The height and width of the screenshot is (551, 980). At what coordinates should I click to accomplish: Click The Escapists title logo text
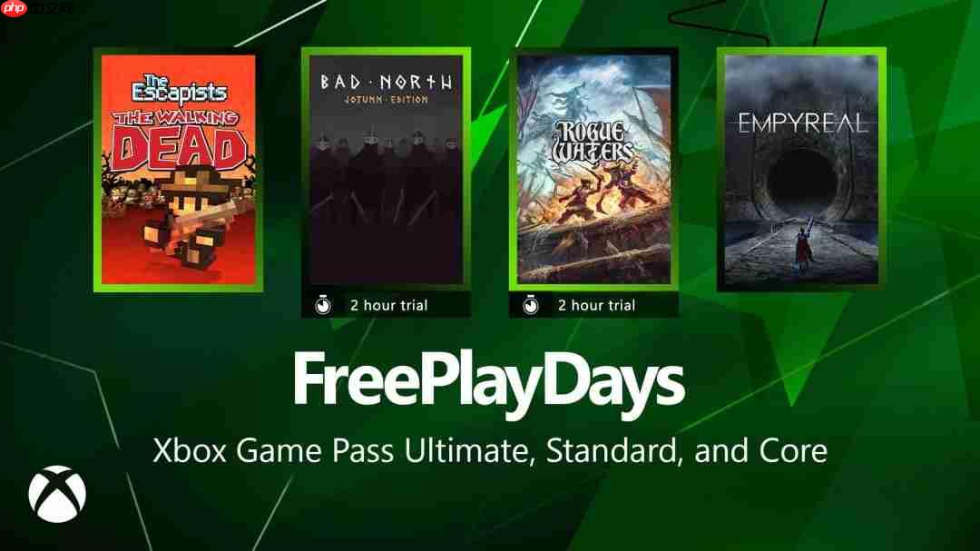click(179, 91)
